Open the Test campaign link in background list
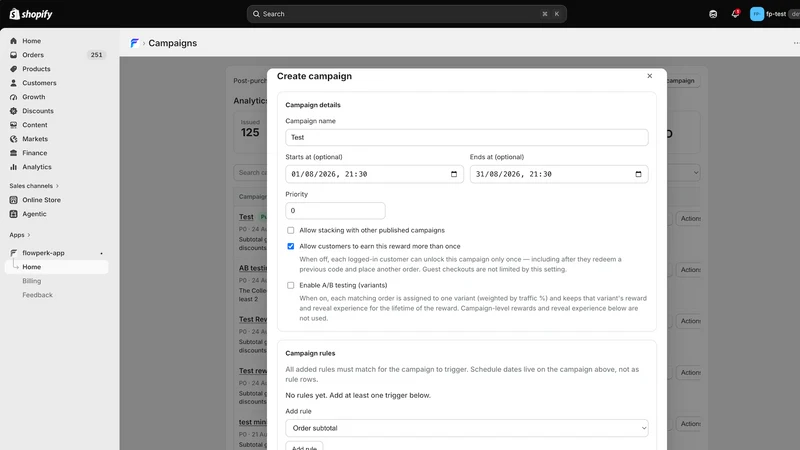Viewport: 800px width, 450px height. tap(246, 217)
